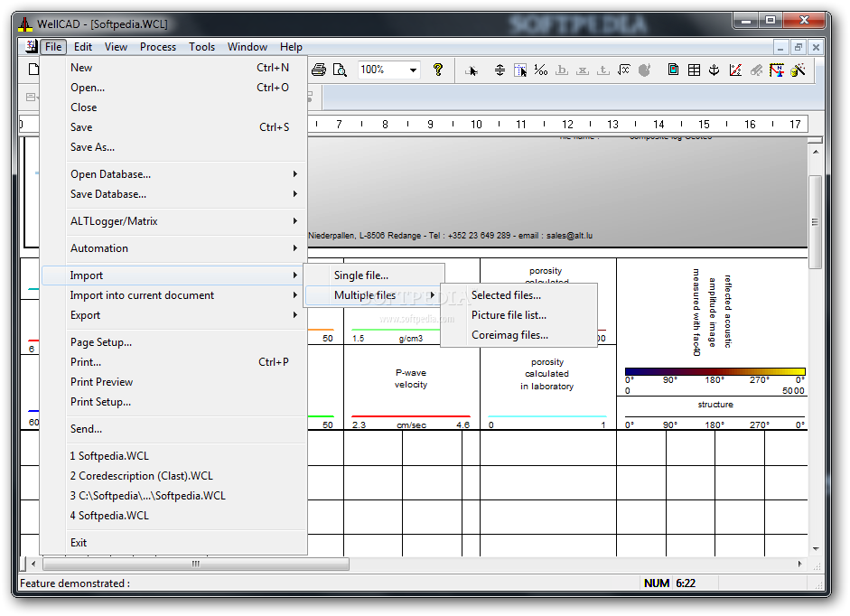Click the amplitude color gradient bar
Viewport: 850px width, 616px height.
715,371
